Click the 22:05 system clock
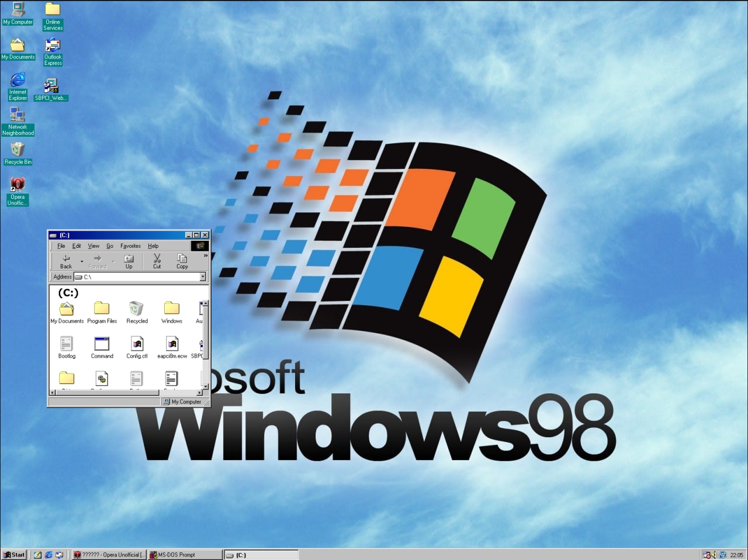 pyautogui.click(x=736, y=555)
